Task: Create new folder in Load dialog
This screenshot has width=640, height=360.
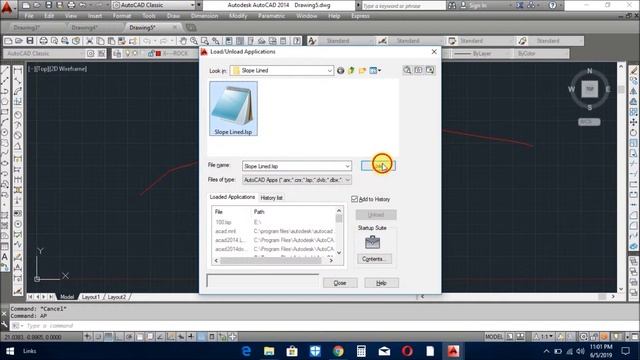Action: [362, 71]
